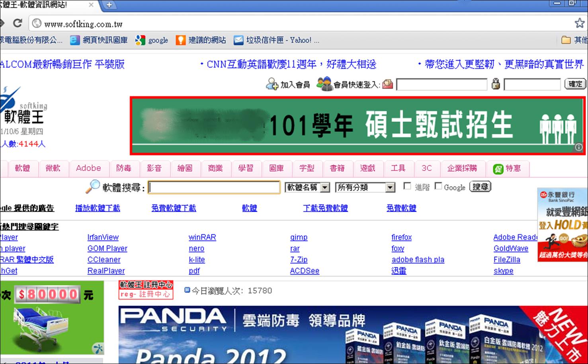Click the 7-Zip keyword link
Screen dimensions: 588x364
coord(299,260)
